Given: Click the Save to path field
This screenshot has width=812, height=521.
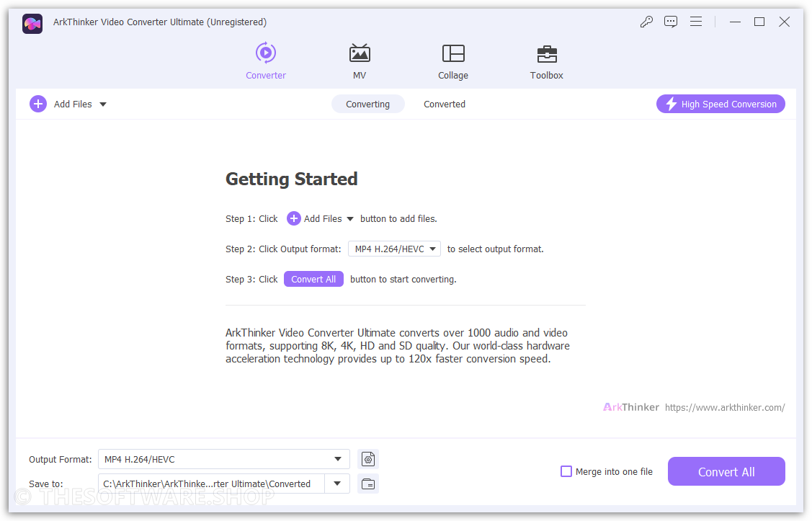Looking at the screenshot, I should [211, 484].
